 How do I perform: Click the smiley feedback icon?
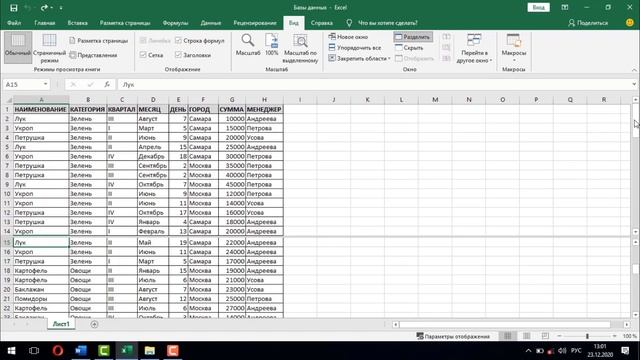coord(630,23)
